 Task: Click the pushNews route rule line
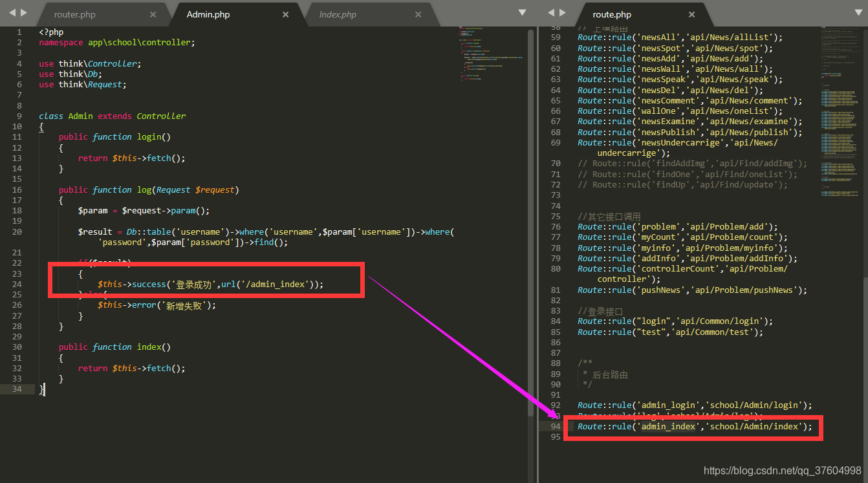pos(692,290)
